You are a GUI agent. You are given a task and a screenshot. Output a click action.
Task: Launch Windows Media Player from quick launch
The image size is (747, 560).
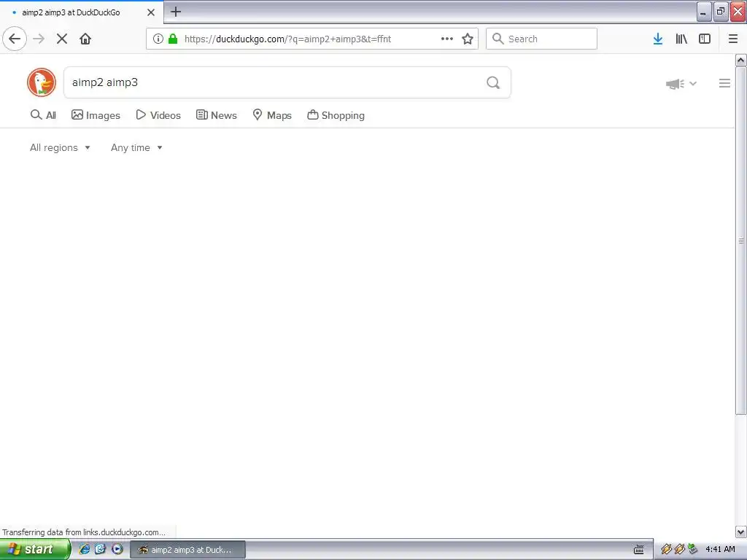coord(117,549)
